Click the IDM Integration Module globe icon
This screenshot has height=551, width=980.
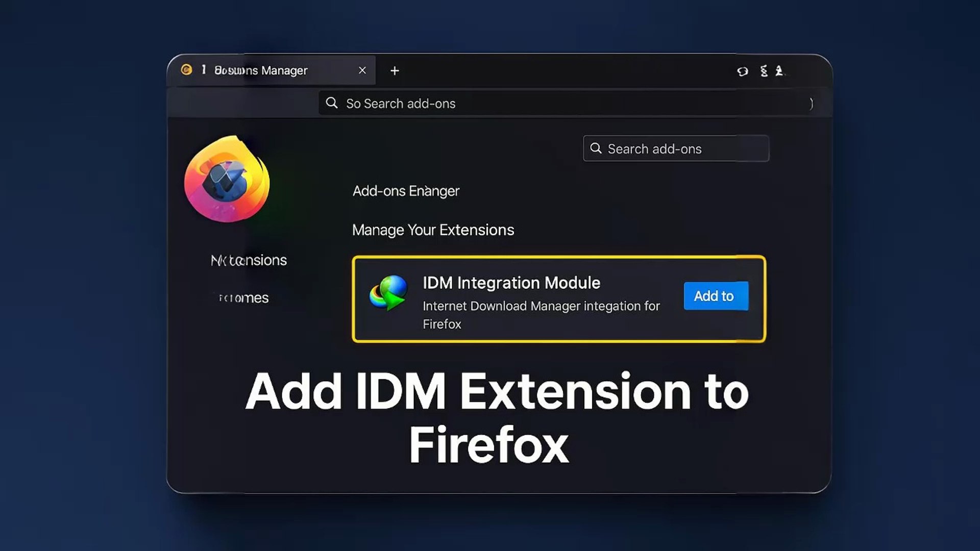(x=389, y=293)
